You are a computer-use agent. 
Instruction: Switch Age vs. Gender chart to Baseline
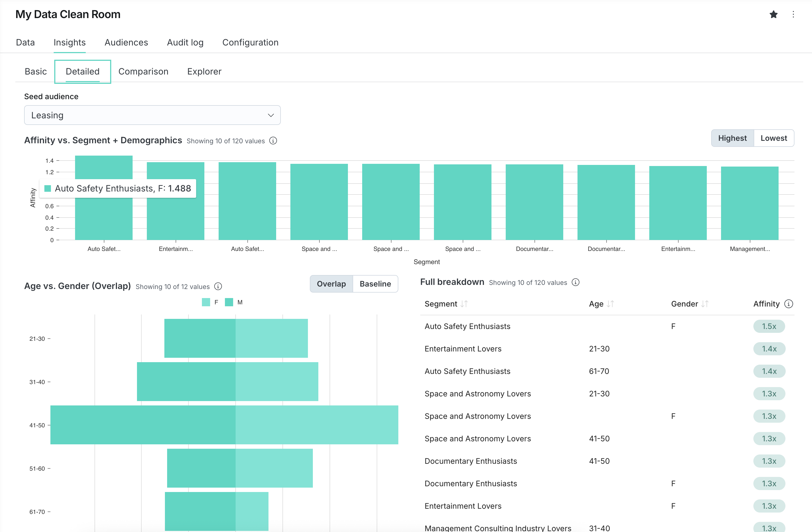pyautogui.click(x=375, y=284)
